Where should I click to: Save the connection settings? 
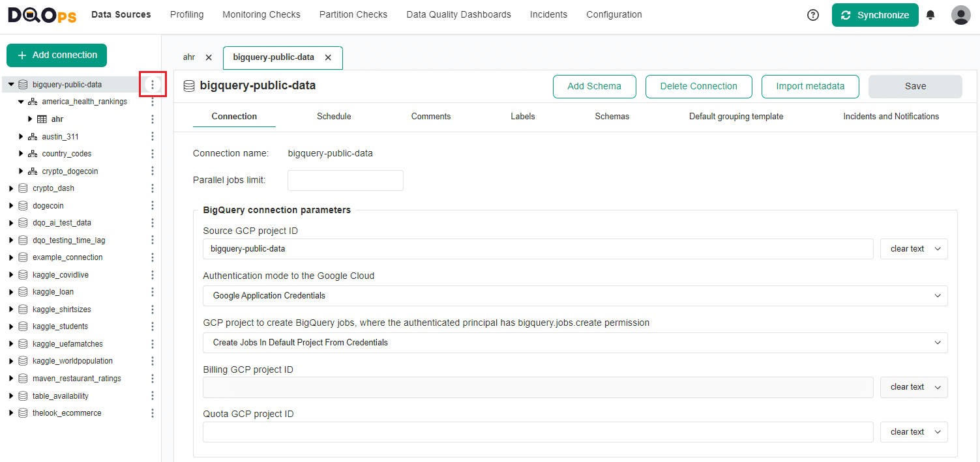pos(915,86)
